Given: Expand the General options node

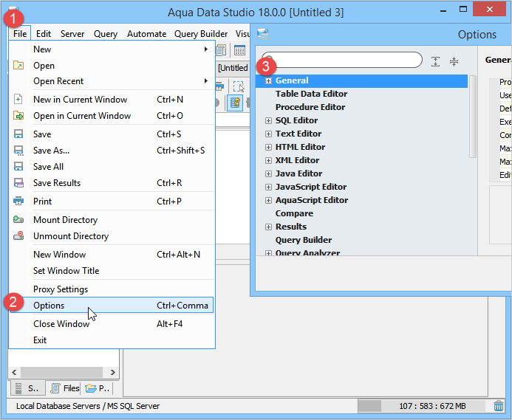Looking at the screenshot, I should 268,80.
